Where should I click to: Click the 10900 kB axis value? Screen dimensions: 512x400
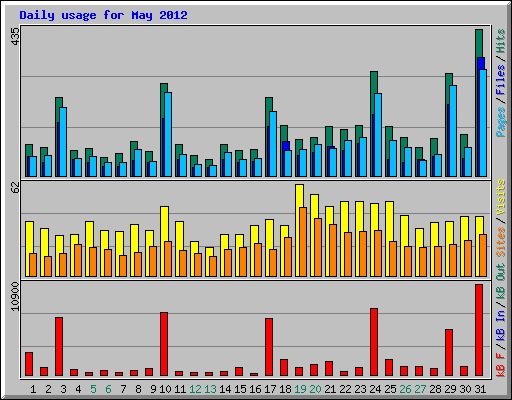[x=15, y=296]
